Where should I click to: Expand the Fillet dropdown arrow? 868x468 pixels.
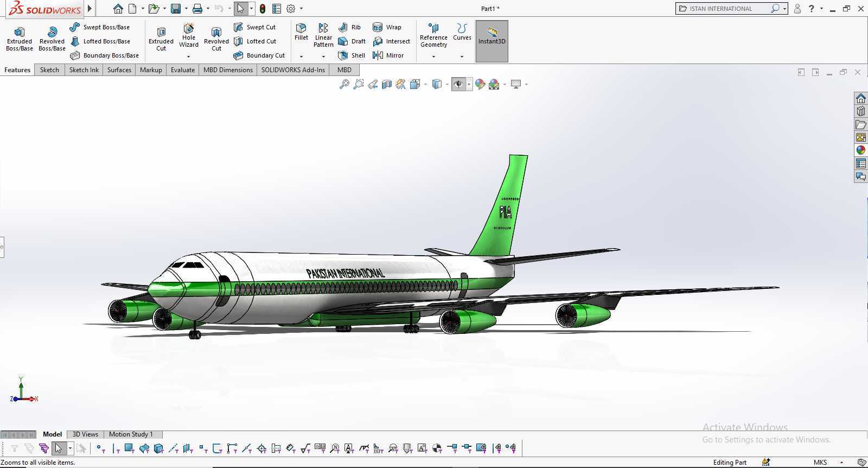click(301, 56)
